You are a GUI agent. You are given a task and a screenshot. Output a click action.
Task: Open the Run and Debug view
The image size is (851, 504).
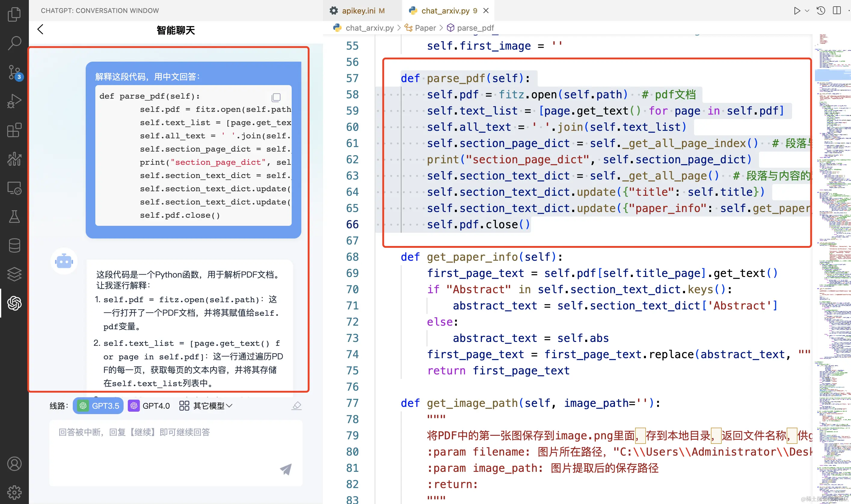point(14,101)
